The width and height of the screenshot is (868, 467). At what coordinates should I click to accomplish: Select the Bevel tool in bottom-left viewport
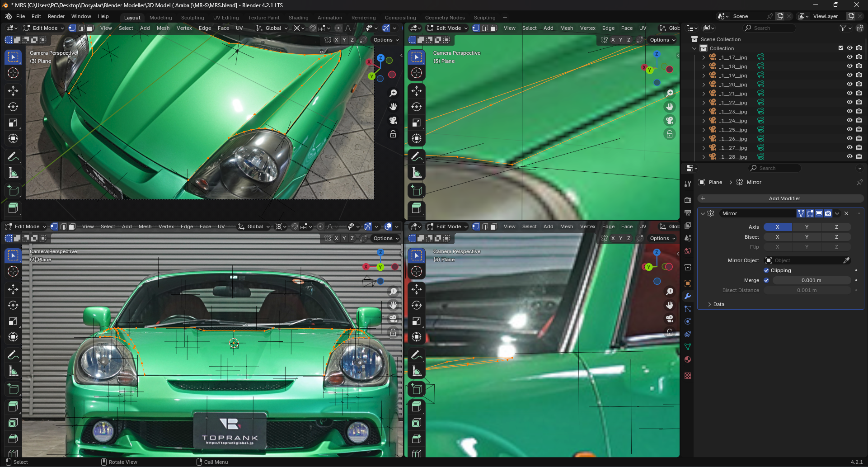13,439
